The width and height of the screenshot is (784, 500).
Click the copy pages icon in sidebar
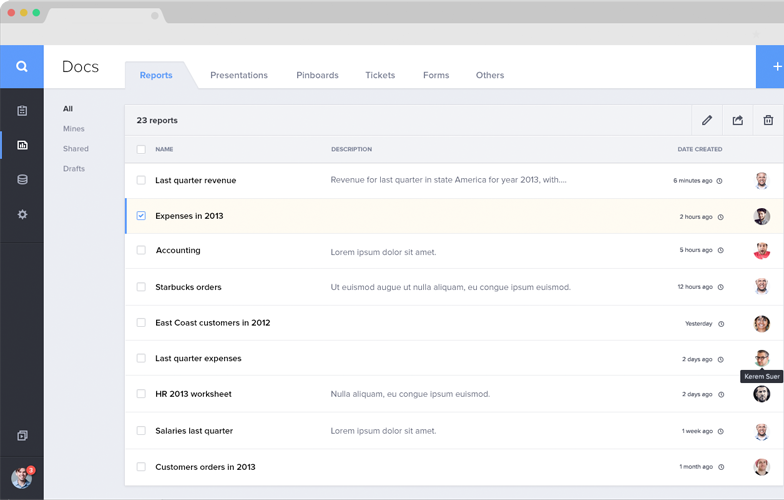coord(22,436)
